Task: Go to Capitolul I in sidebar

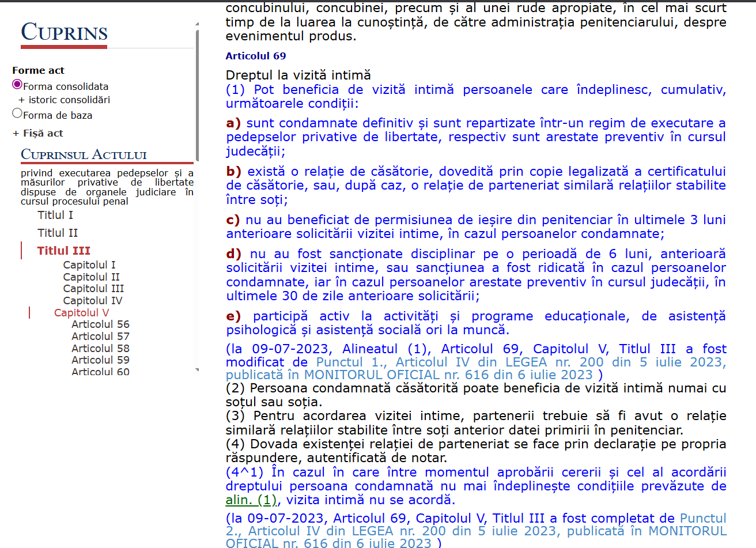Action: [x=89, y=265]
